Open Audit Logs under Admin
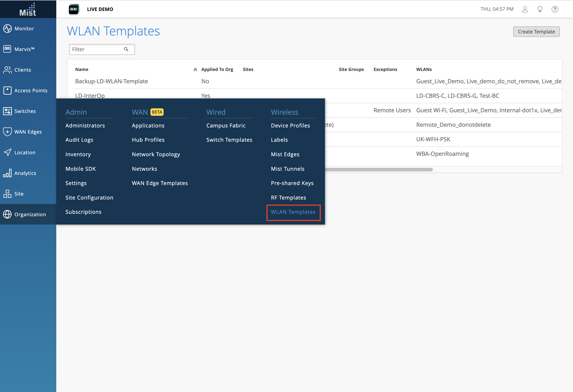573x392 pixels. coord(79,140)
